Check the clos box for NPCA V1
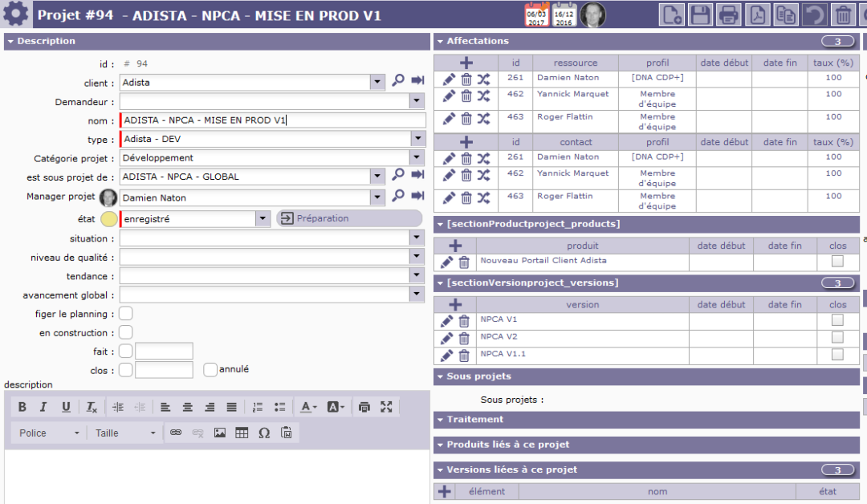867x504 pixels. [x=837, y=320]
